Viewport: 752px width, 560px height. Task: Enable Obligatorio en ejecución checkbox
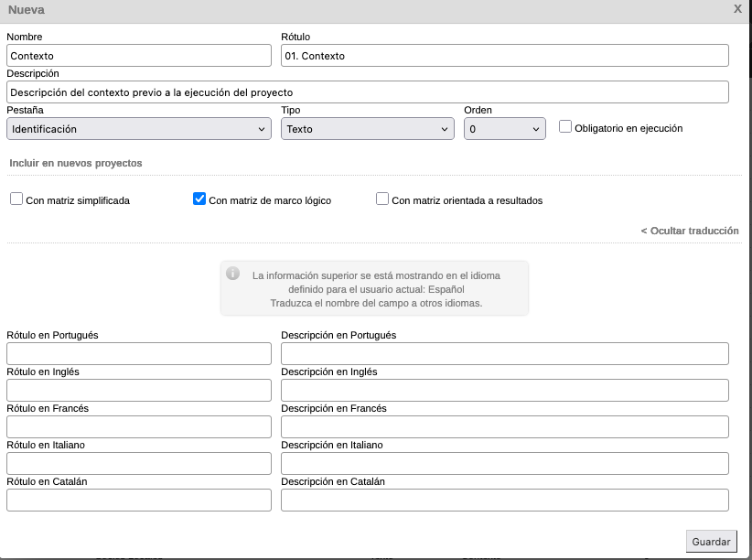point(565,127)
